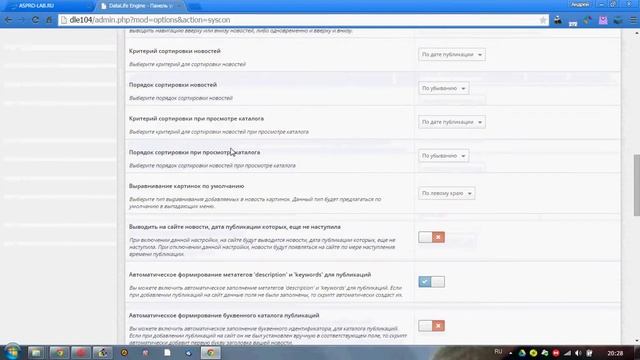Open Windows Explorer from the taskbar
The width and height of the screenshot is (640, 360).
[x=36, y=353]
